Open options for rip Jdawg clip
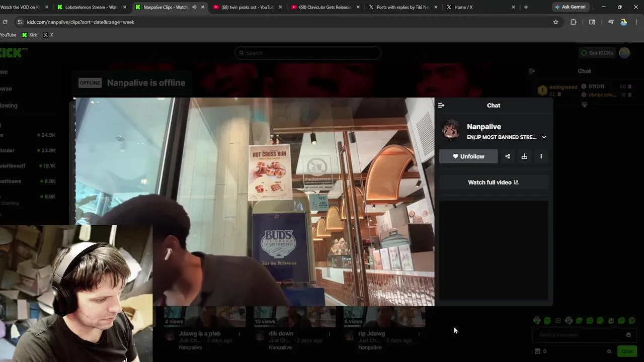 coord(419,334)
